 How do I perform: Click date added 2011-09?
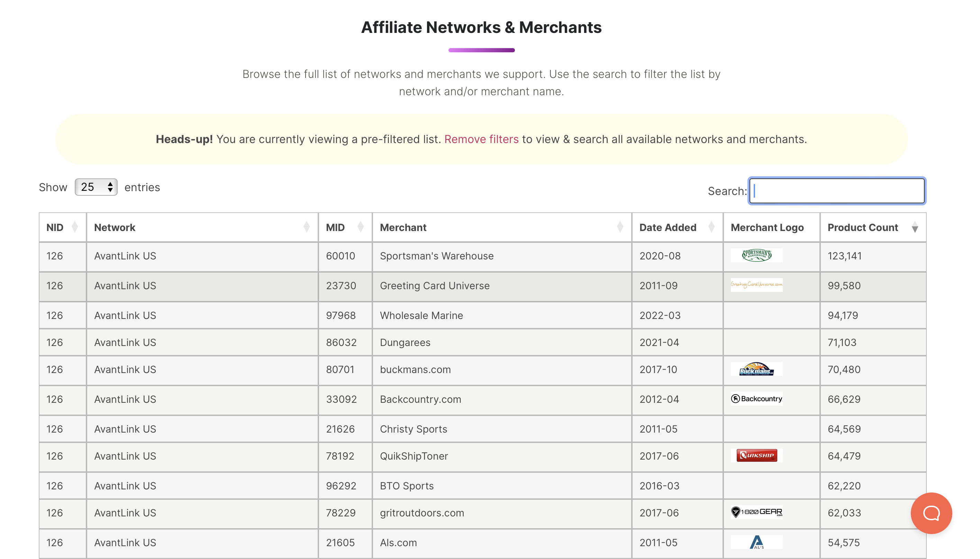point(658,286)
